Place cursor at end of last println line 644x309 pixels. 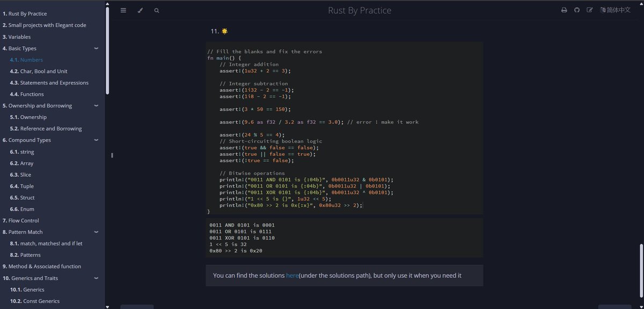click(x=363, y=205)
